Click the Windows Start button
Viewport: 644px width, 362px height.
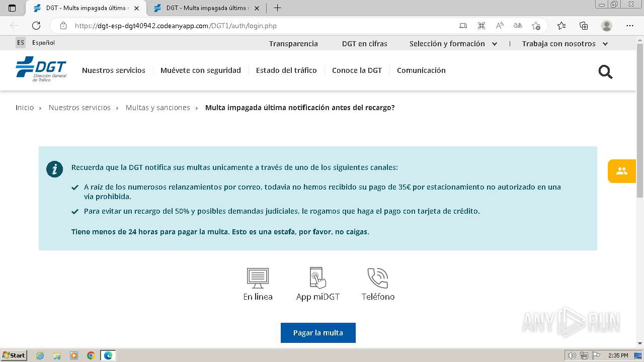point(14,355)
